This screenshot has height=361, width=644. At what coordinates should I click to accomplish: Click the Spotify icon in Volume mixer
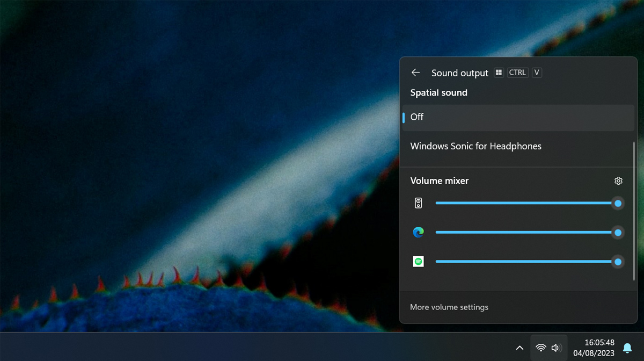click(419, 262)
